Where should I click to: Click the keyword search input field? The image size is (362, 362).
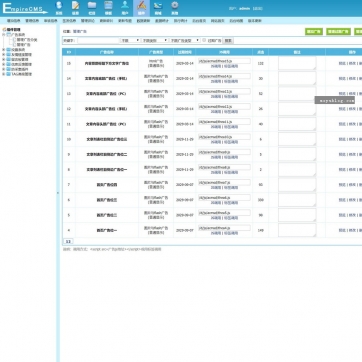tap(98, 40)
